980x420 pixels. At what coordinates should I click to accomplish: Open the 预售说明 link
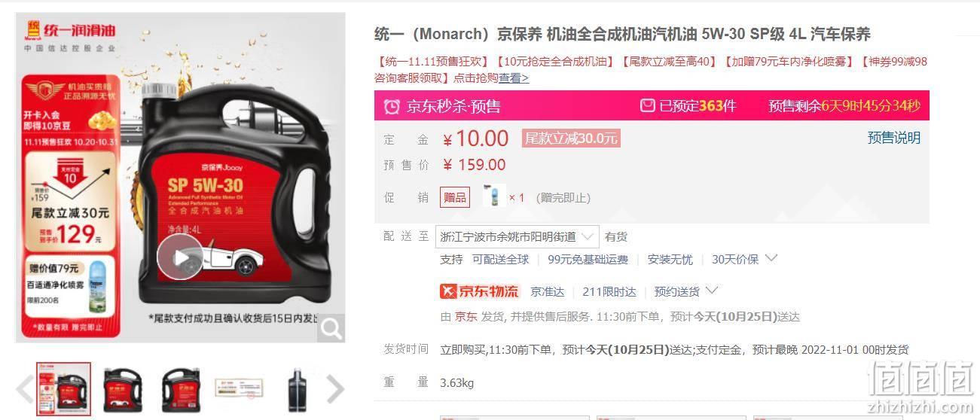(x=894, y=138)
